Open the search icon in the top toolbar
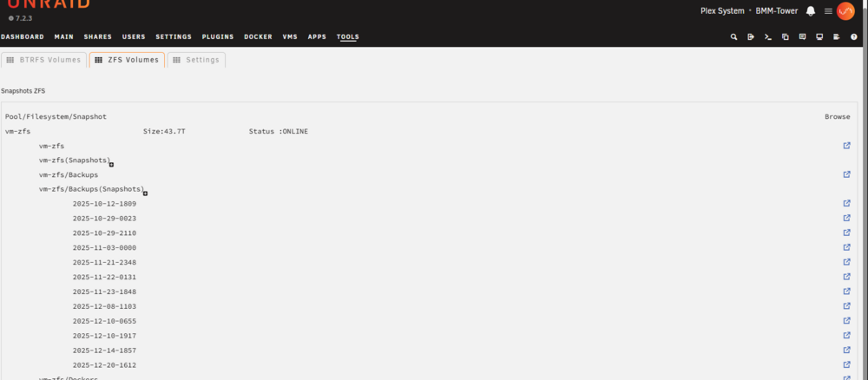Screen dimensions: 868x380 click(x=733, y=37)
